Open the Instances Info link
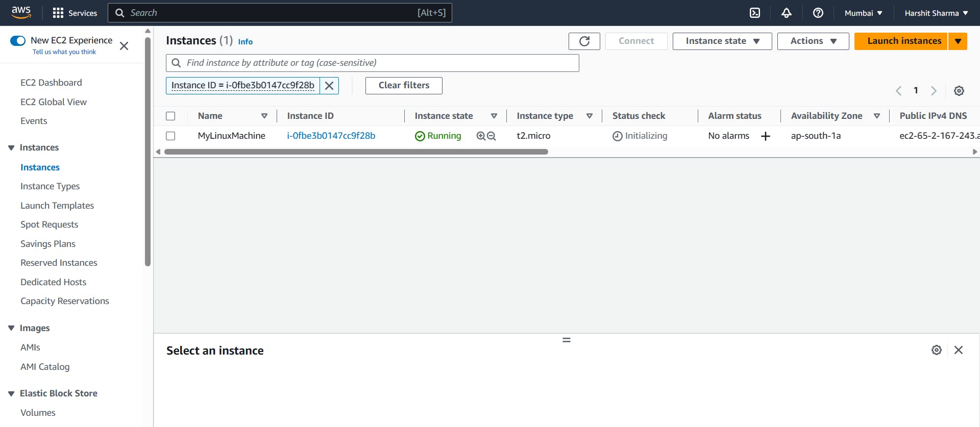980x427 pixels. (x=245, y=42)
